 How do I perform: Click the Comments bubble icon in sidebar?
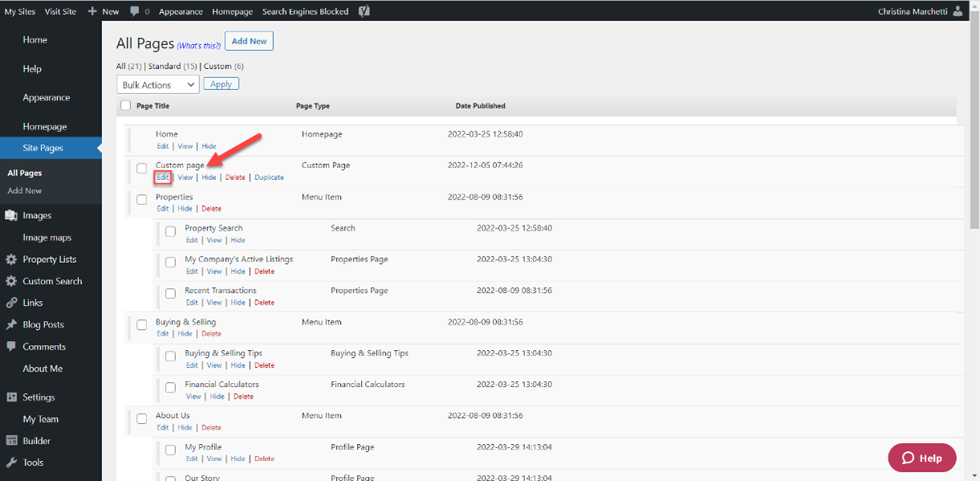pos(11,347)
